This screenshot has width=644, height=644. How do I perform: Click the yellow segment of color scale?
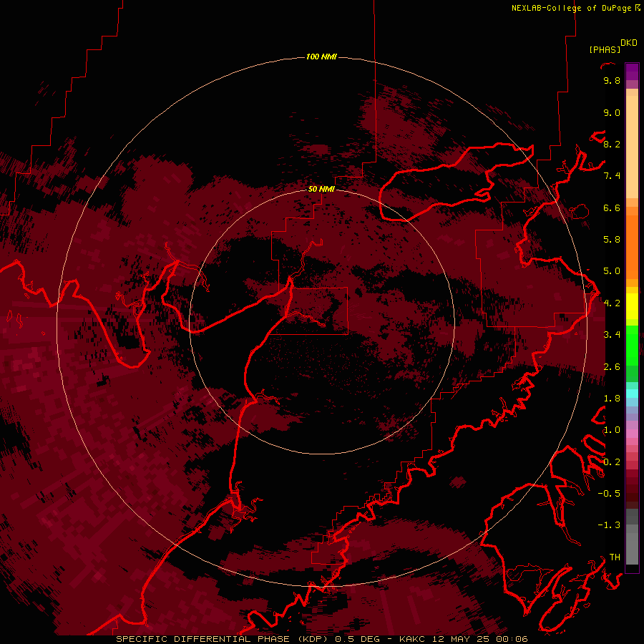click(632, 306)
